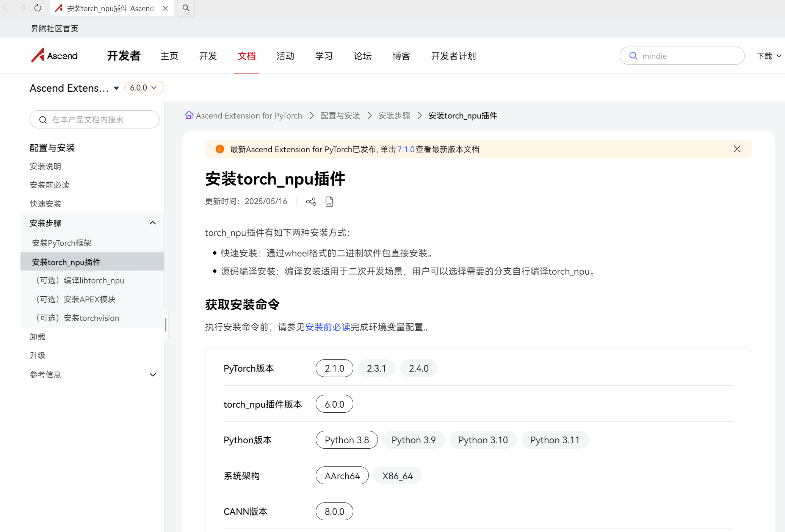Click the browser reload icon
This screenshot has height=532, width=785.
pyautogui.click(x=38, y=8)
